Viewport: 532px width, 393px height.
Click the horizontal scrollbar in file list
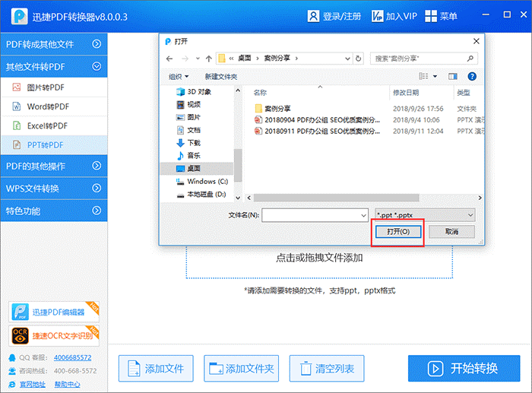(336, 198)
